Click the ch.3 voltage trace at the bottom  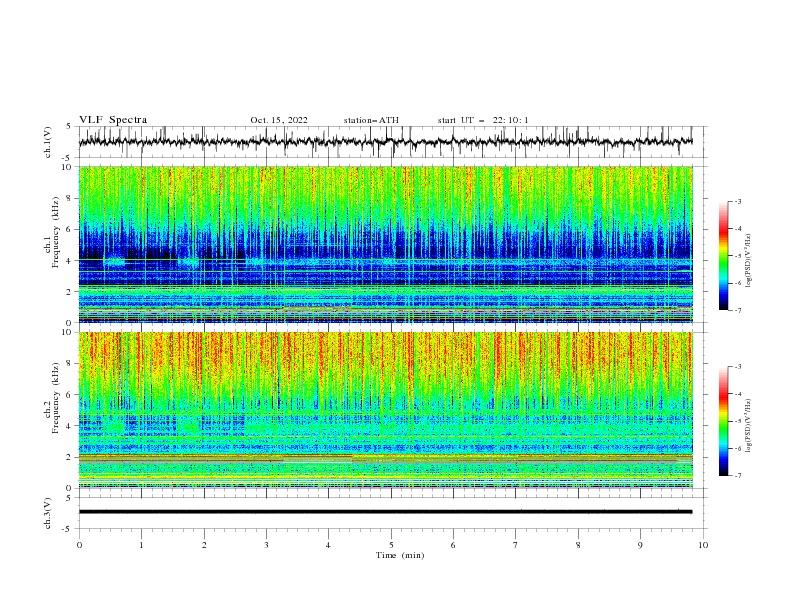[386, 512]
